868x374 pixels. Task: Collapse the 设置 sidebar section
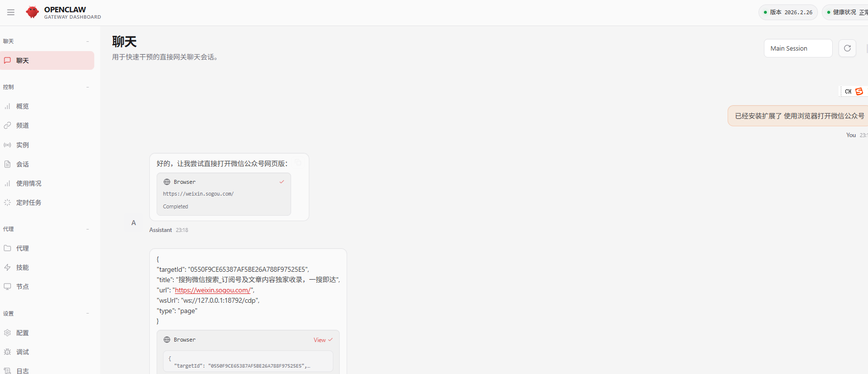[87, 314]
